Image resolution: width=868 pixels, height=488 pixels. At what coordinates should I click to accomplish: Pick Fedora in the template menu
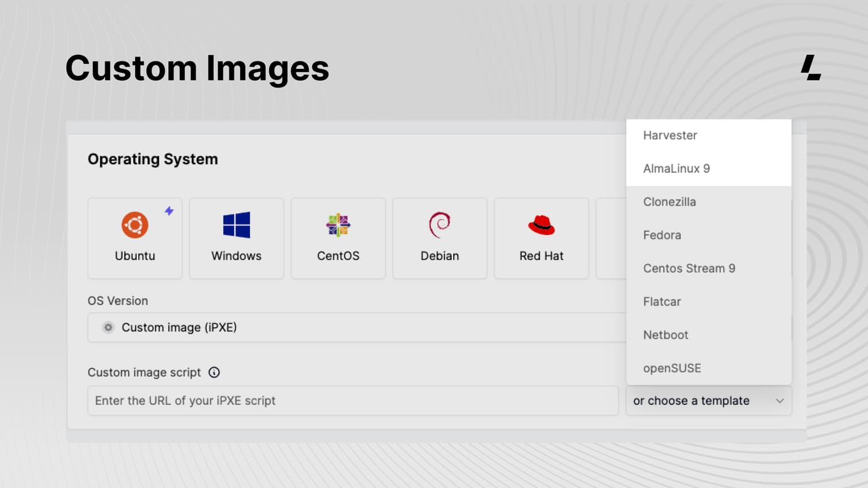click(x=662, y=235)
